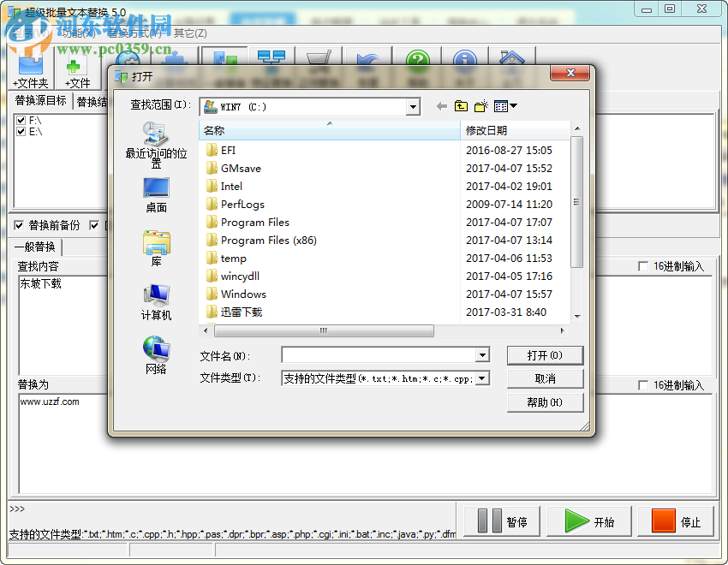This screenshot has height=565, width=728.
Task: Click the 取消 cancel button
Action: point(545,378)
